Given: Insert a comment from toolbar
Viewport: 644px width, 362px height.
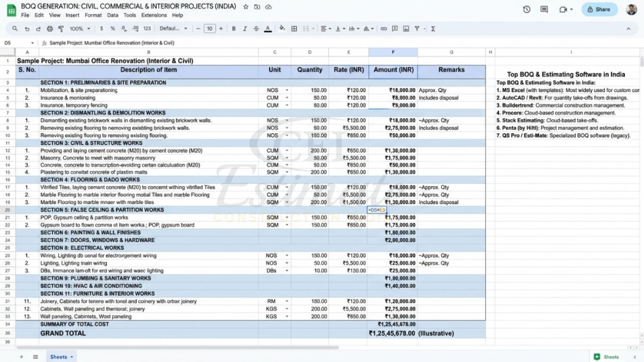Looking at the screenshot, I should coord(394,29).
